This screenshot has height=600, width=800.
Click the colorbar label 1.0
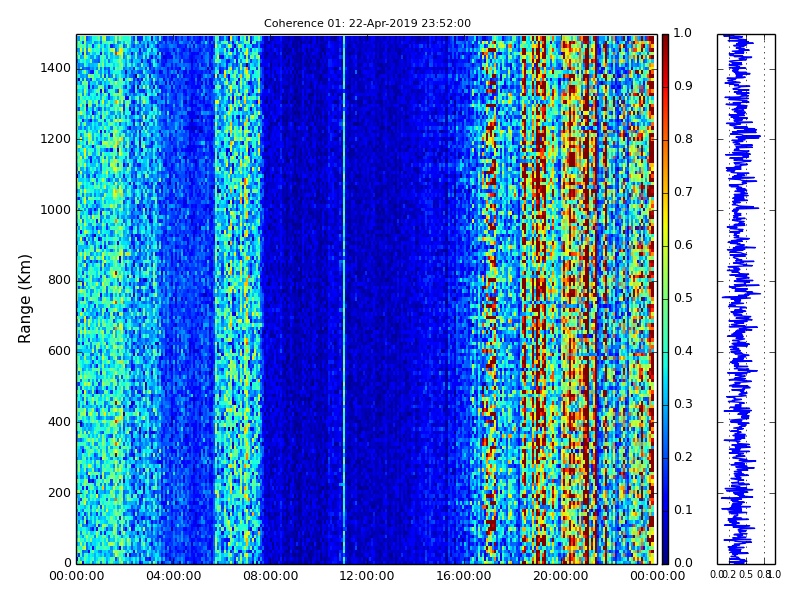[683, 34]
